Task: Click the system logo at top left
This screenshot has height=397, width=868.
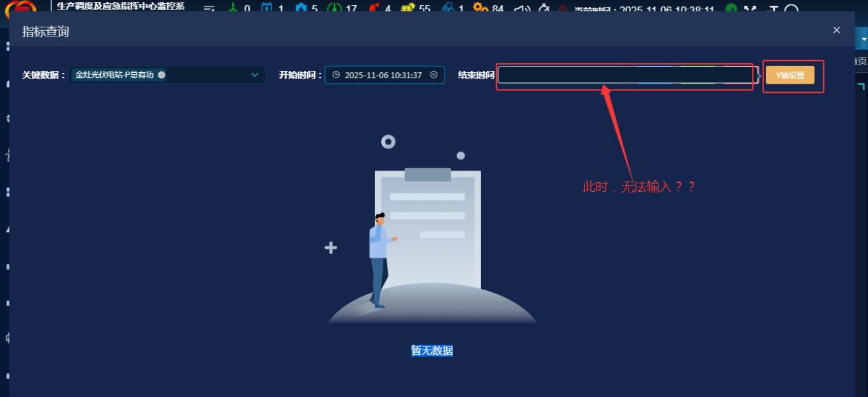Action: (x=24, y=8)
